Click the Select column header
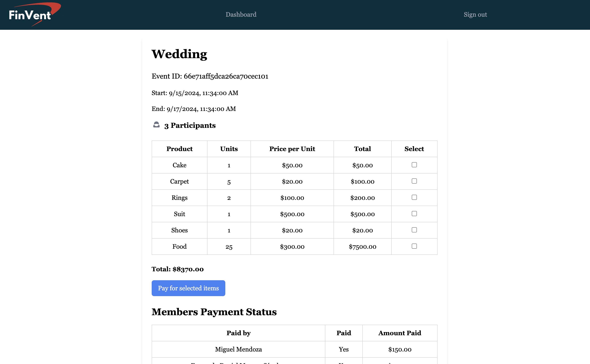The width and height of the screenshot is (590, 364). [x=414, y=149]
